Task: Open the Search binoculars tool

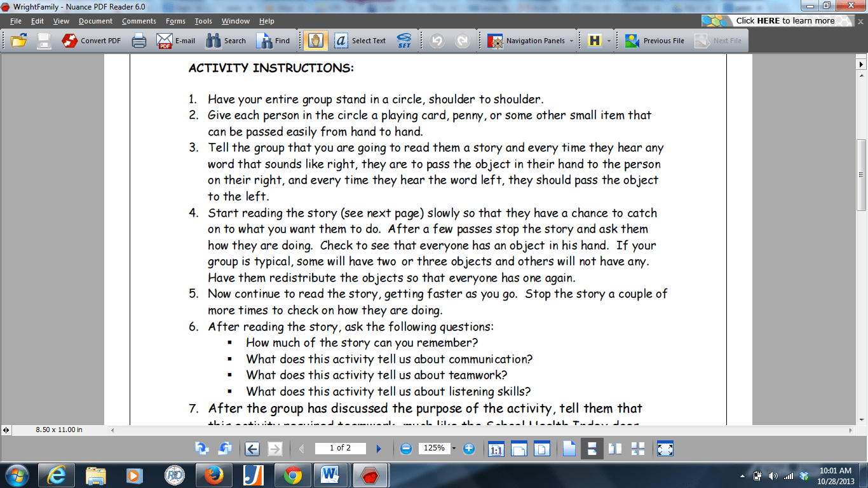Action: [x=226, y=41]
